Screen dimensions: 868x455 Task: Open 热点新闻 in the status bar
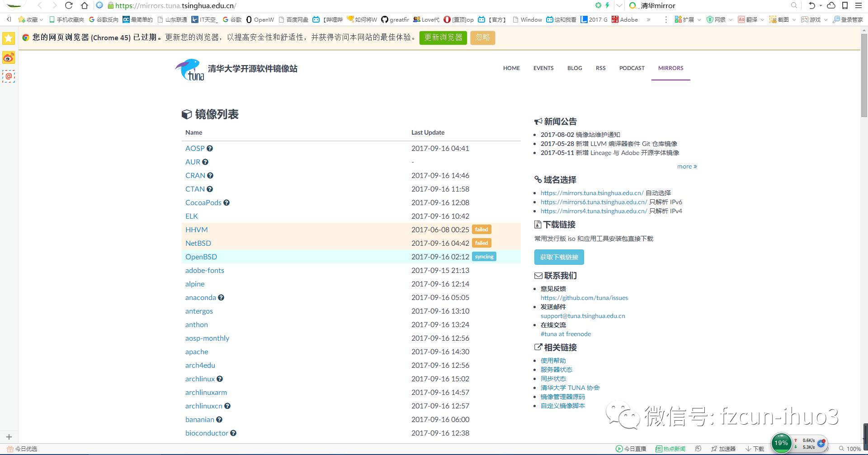670,449
